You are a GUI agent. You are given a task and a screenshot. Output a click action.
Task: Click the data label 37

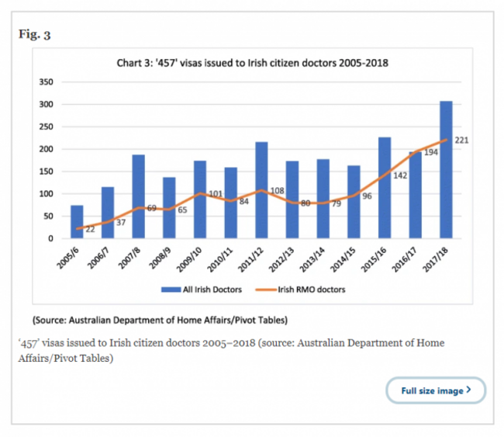[121, 222]
